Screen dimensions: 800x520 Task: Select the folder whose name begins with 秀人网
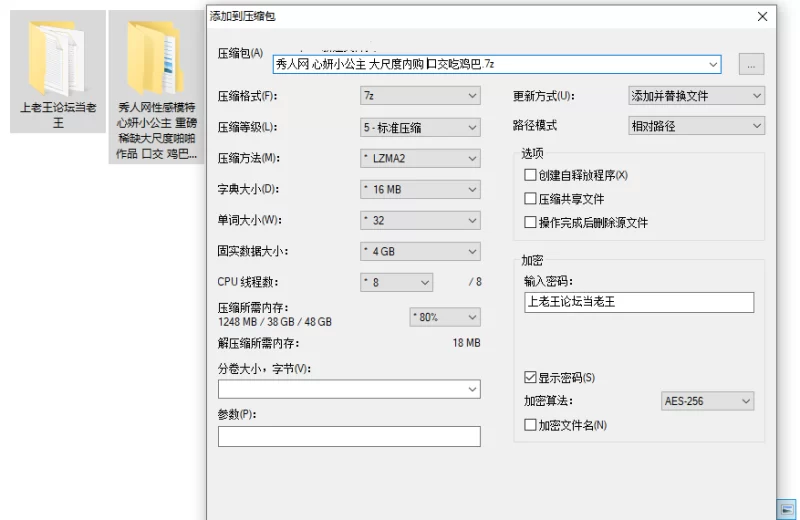pos(156,87)
